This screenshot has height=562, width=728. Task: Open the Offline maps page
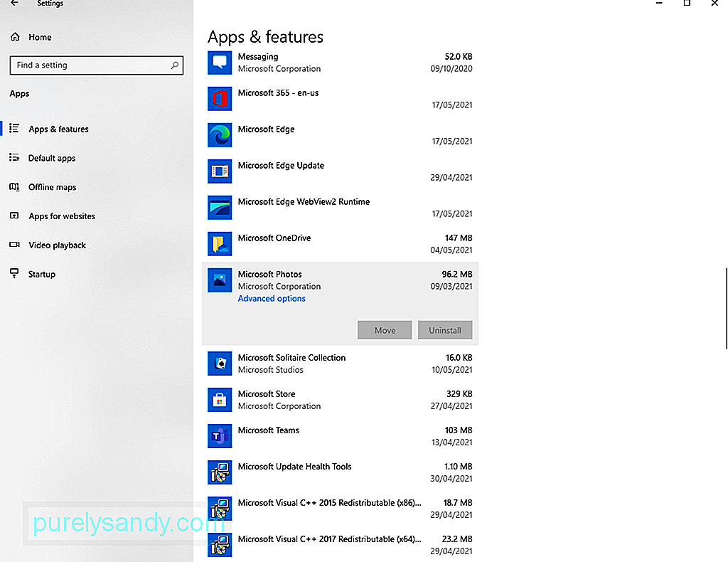pos(53,187)
